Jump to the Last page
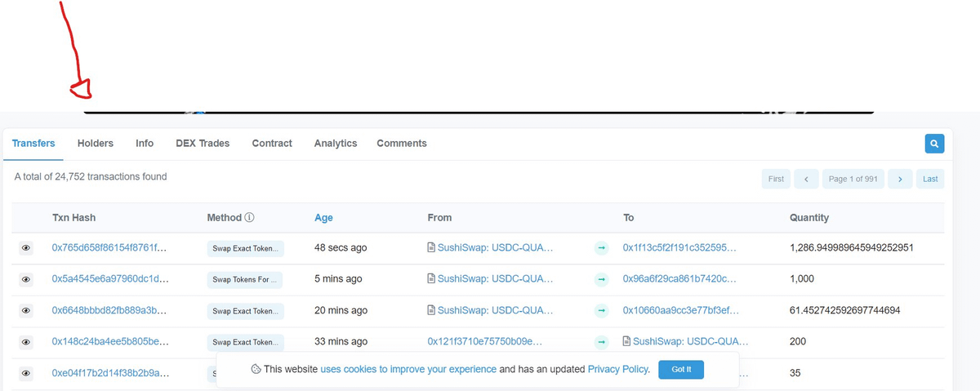The image size is (980, 391). coord(930,179)
